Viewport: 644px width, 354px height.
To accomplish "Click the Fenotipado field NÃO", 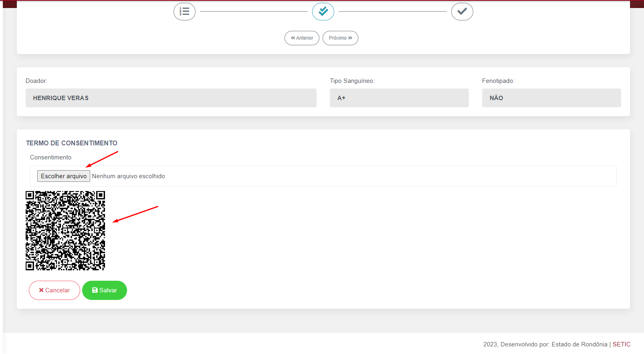I will pos(551,98).
